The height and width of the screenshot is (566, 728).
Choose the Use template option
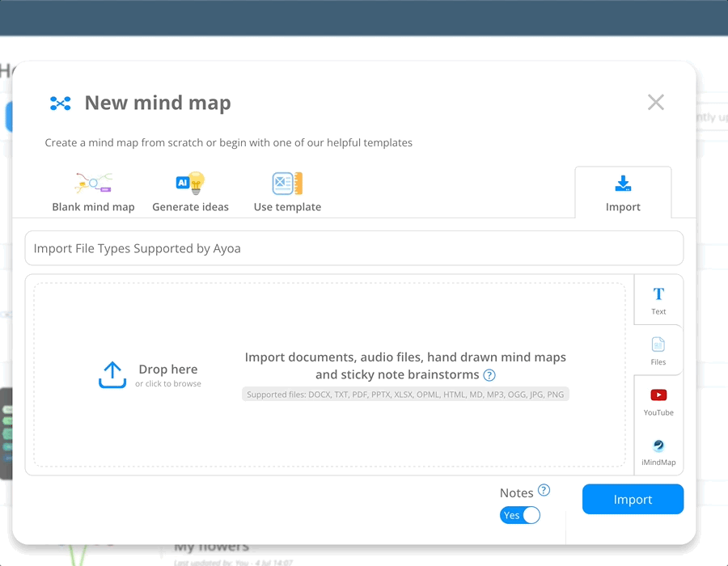287,192
